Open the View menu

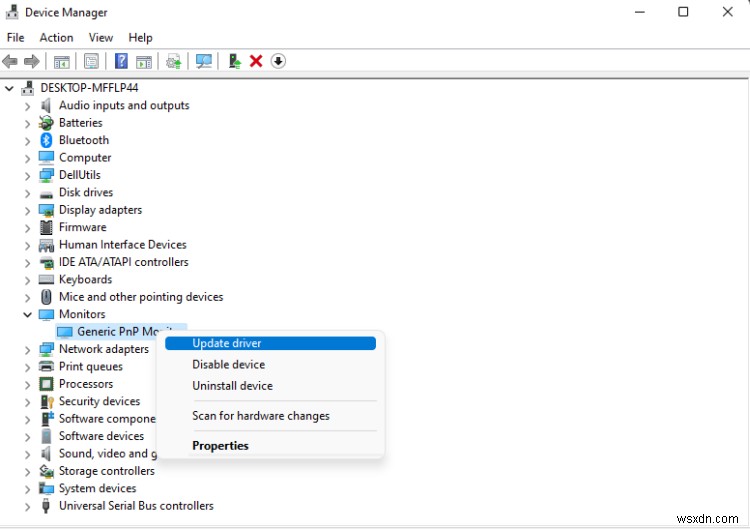pyautogui.click(x=100, y=37)
